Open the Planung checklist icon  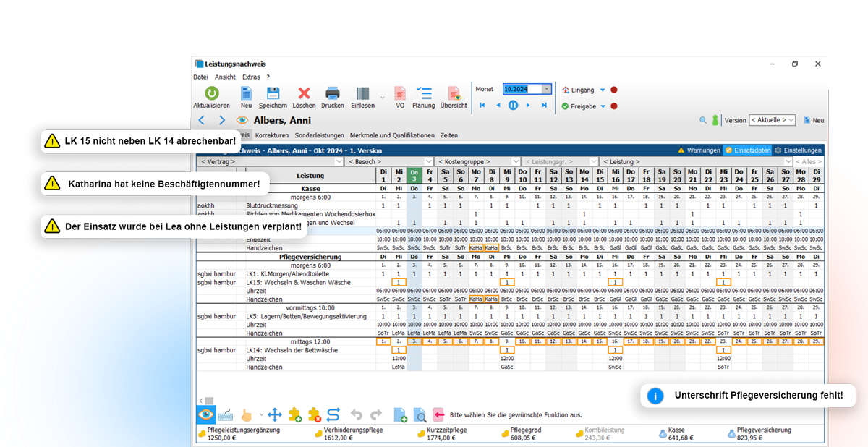coord(424,93)
